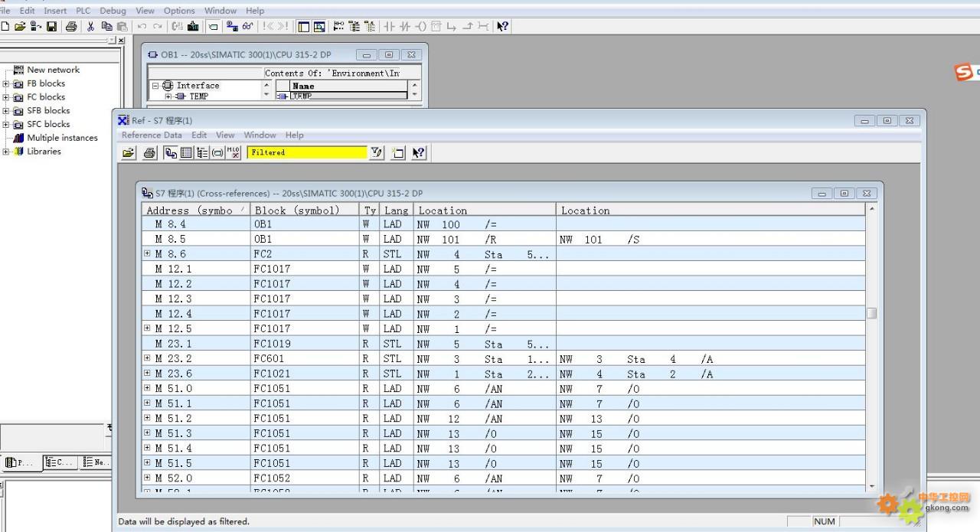Print from the LAD editor toolbar printer icon
The height and width of the screenshot is (532, 980).
point(71,26)
